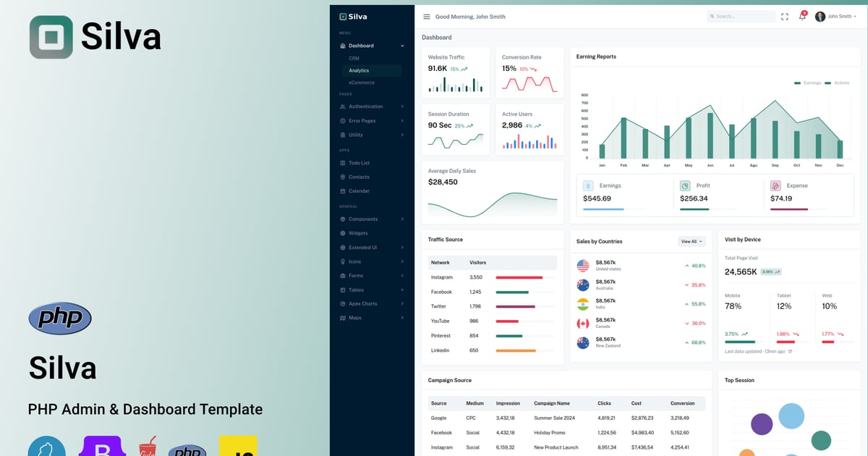This screenshot has height=456, width=868.
Task: Go to Calendar in sidebar
Action: click(x=359, y=191)
